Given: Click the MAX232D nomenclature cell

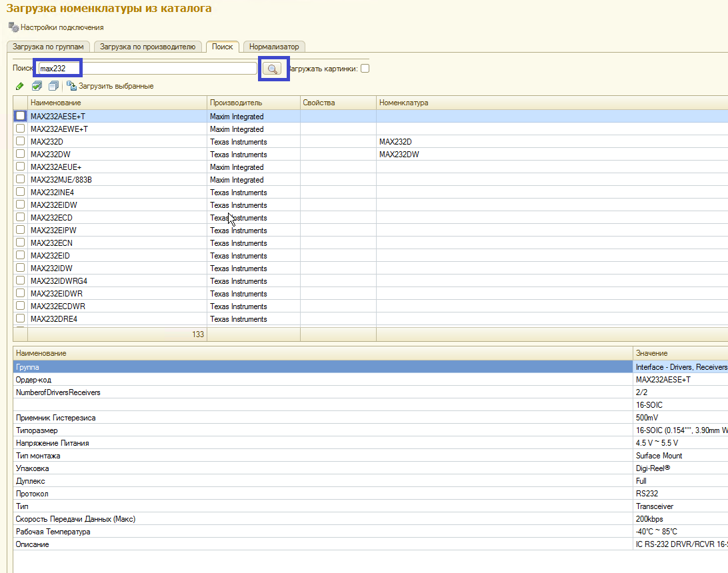Looking at the screenshot, I should [x=395, y=142].
